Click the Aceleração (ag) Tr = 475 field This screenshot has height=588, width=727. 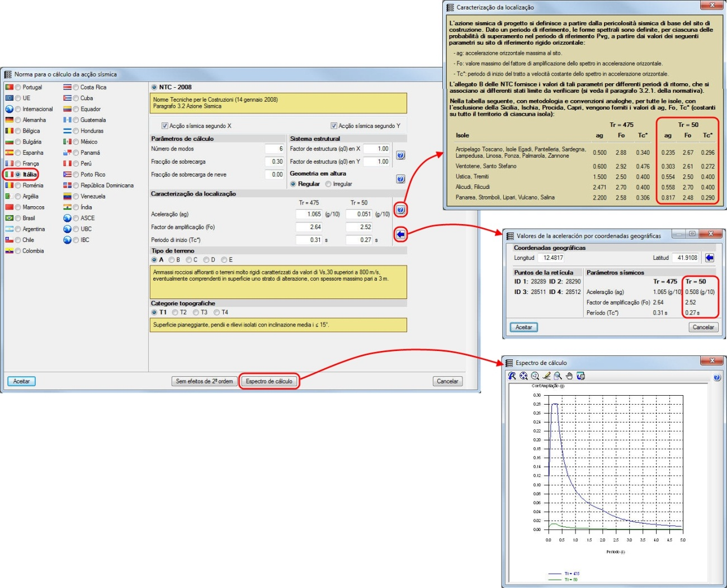(309, 214)
